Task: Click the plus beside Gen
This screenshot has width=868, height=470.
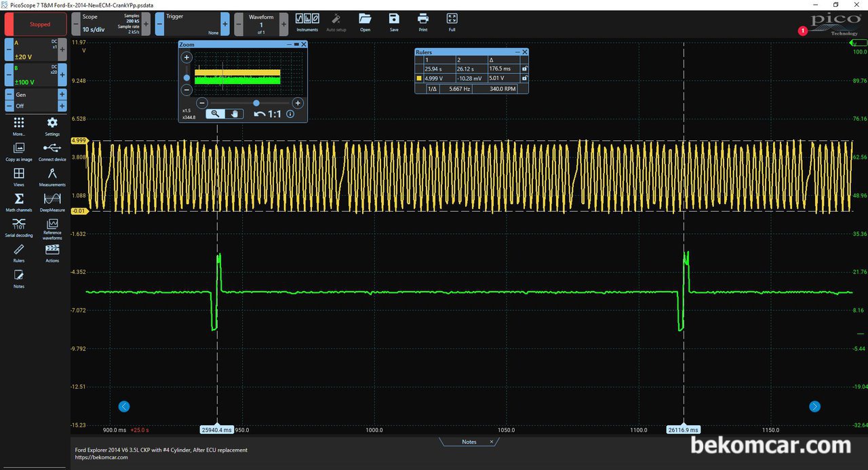Action: click(62, 95)
